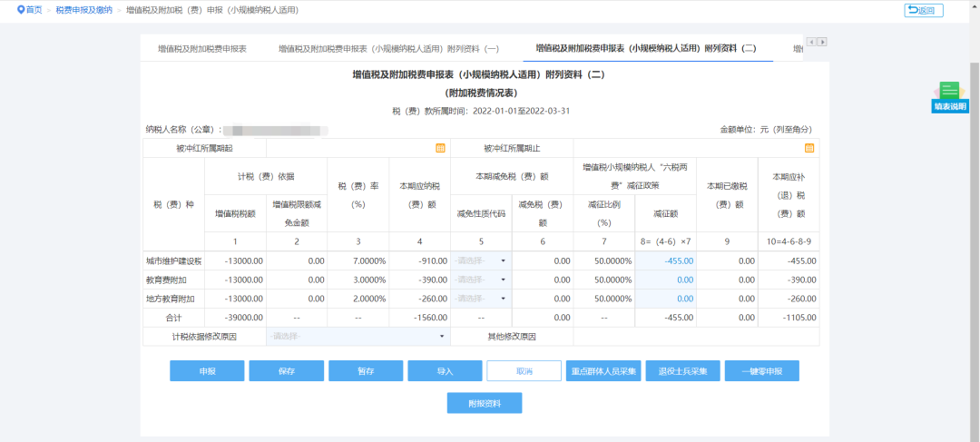Click the 一键零申报 button
This screenshot has height=442, width=980.
coord(761,371)
